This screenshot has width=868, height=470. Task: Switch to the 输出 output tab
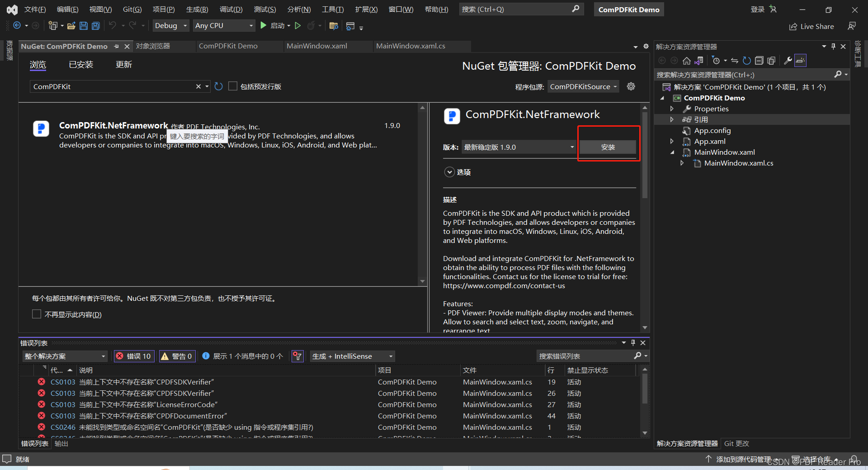pyautogui.click(x=61, y=444)
